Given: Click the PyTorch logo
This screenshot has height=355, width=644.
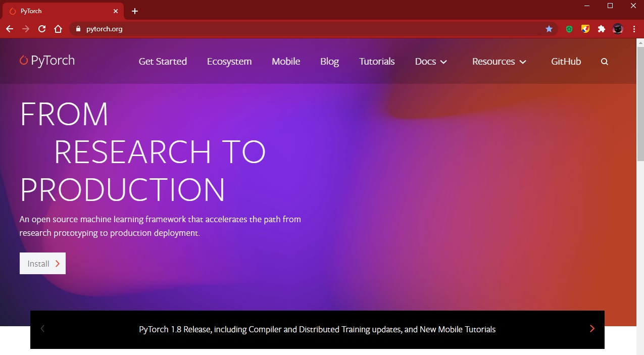Looking at the screenshot, I should tap(47, 61).
